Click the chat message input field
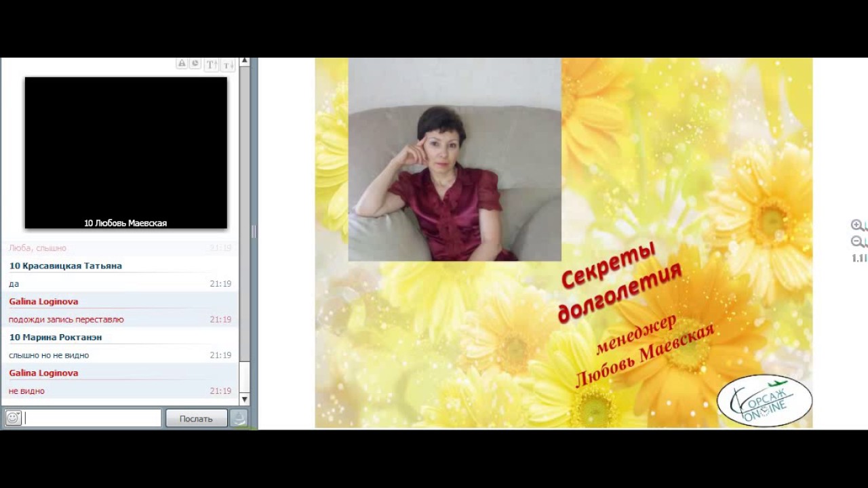The height and width of the screenshot is (488, 868). pos(92,418)
